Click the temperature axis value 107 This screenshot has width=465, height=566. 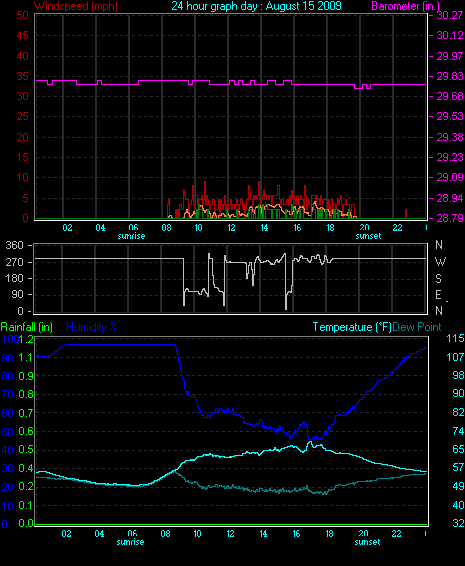coord(455,357)
